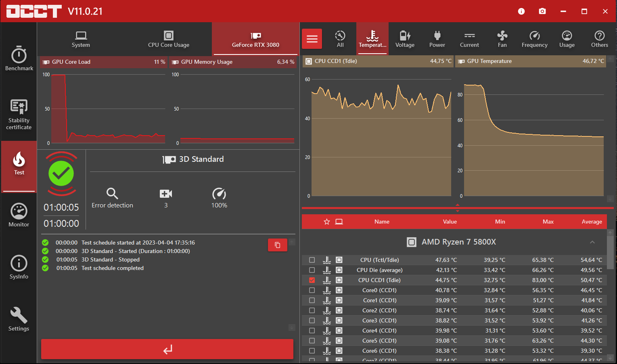Copy the test log with the red button
The height and width of the screenshot is (364, 617).
click(x=278, y=245)
